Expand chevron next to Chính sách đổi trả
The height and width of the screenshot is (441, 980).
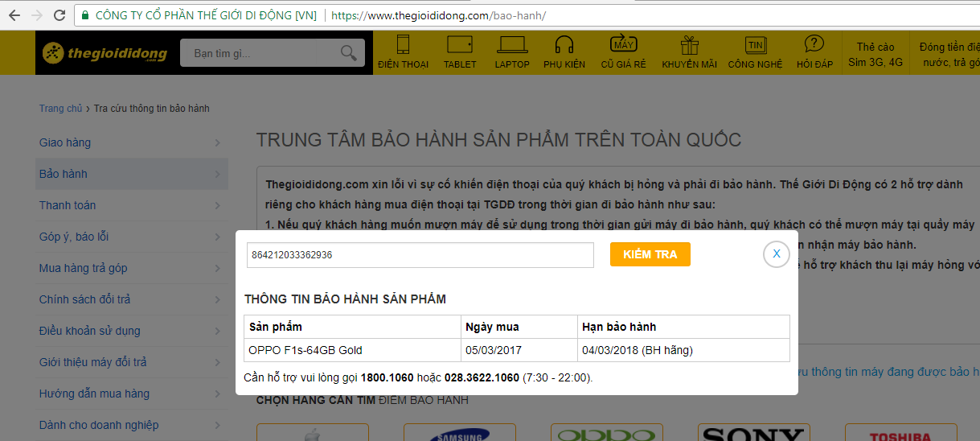coord(218,299)
